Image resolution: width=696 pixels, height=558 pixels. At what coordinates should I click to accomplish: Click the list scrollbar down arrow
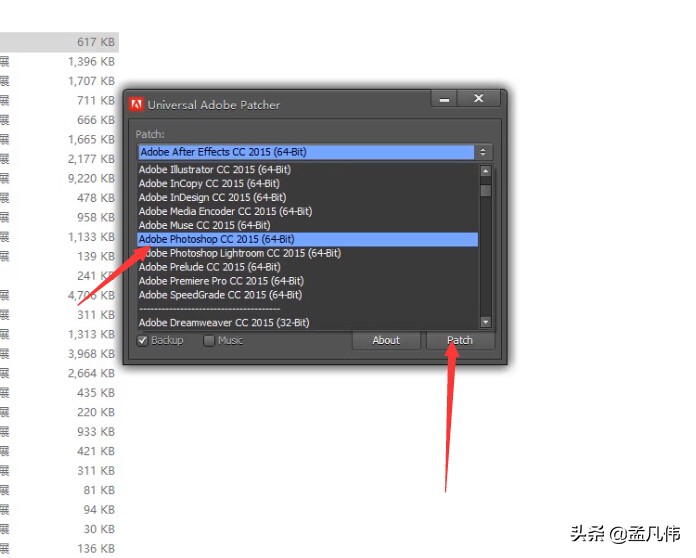486,322
